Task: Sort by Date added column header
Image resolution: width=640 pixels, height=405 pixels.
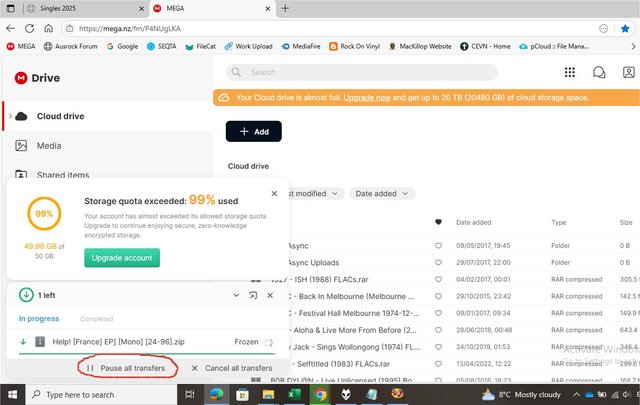Action: (x=473, y=223)
